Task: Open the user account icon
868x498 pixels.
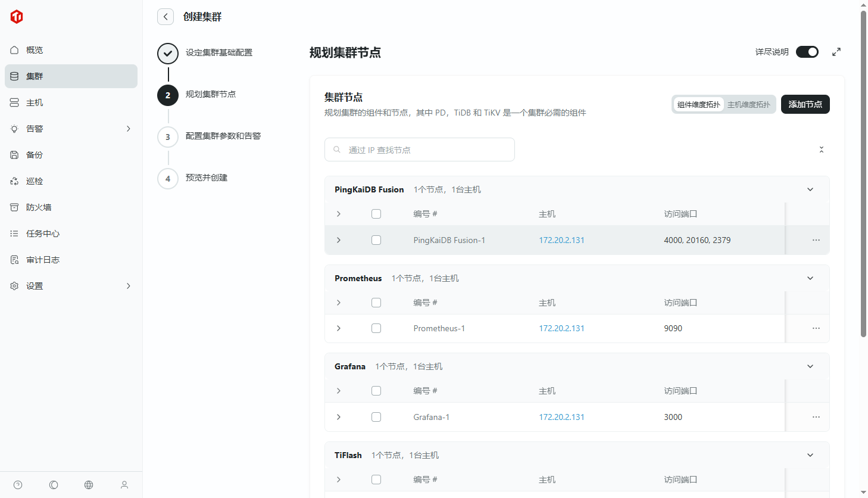Action: click(x=124, y=485)
